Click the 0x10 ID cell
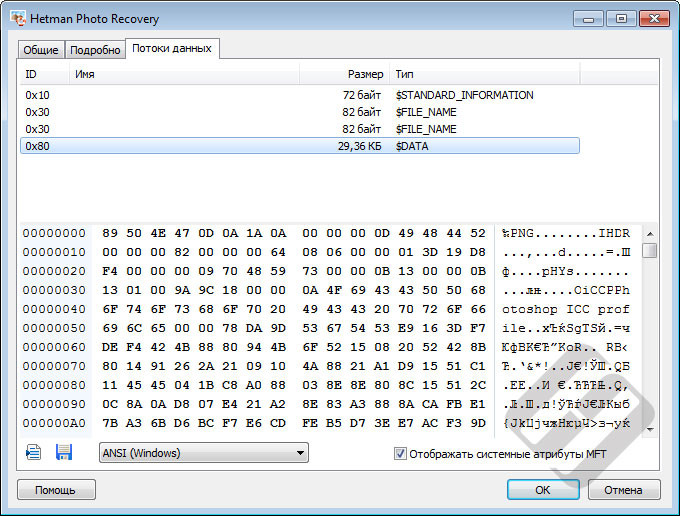 point(37,95)
